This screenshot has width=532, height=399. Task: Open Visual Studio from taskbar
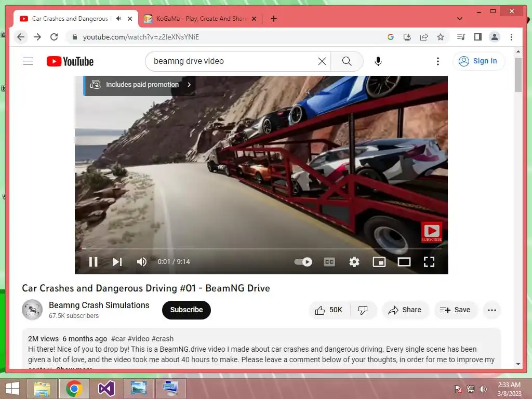click(x=106, y=389)
